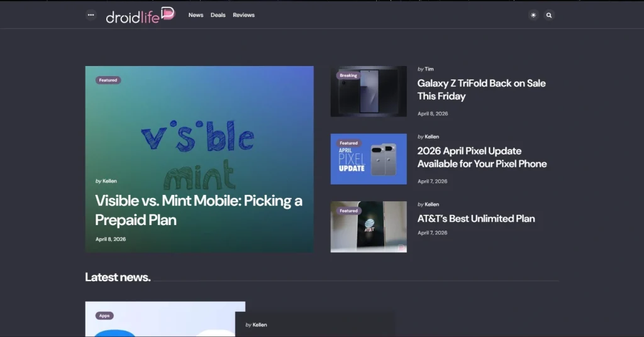This screenshot has width=644, height=337.
Task: Open search with magnifier icon
Action: click(x=548, y=15)
